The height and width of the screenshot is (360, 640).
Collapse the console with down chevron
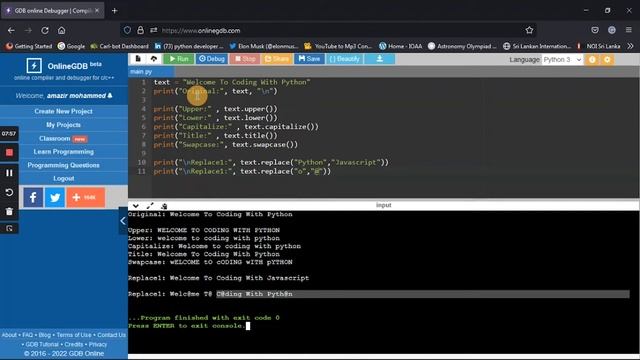click(x=136, y=206)
